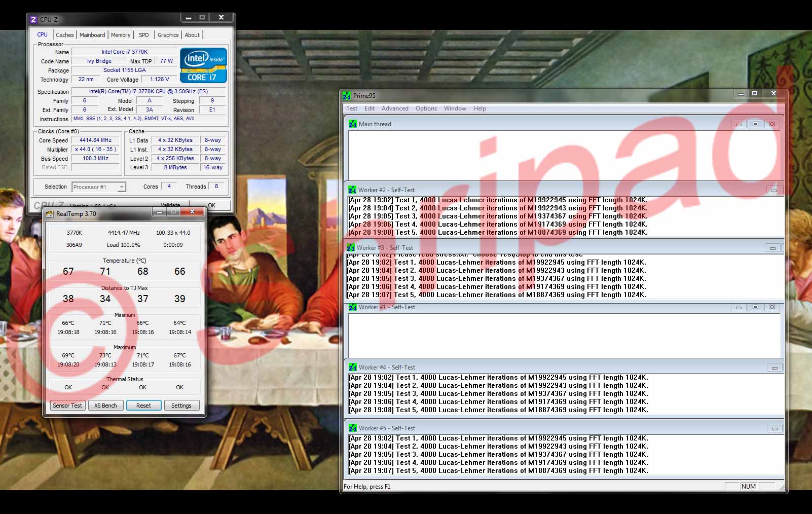Click the Distance to TJ Max value 34
This screenshot has height=514, width=812.
[105, 299]
